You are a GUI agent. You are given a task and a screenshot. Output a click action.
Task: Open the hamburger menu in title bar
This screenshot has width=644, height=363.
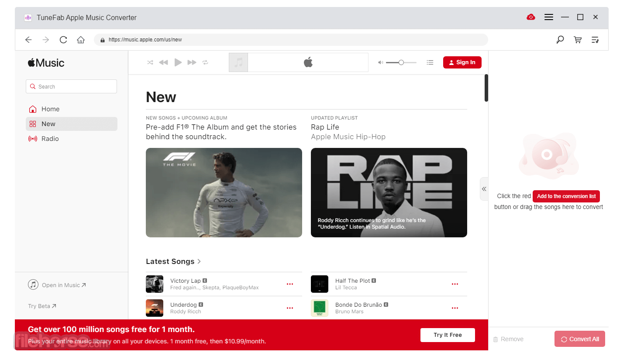[549, 17]
